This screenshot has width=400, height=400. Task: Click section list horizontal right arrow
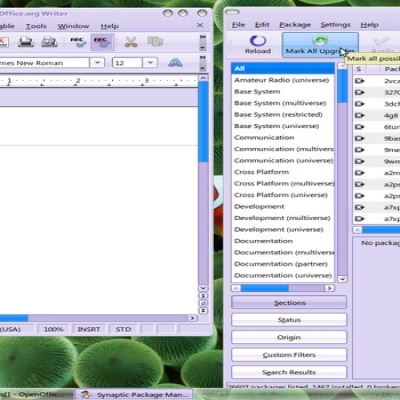pyautogui.click(x=330, y=288)
